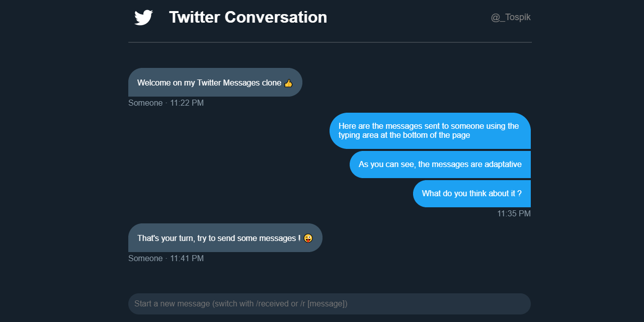This screenshot has width=644, height=322.
Task: Click the "Someone" sender name beside 11:41 PM
Action: [x=145, y=259]
